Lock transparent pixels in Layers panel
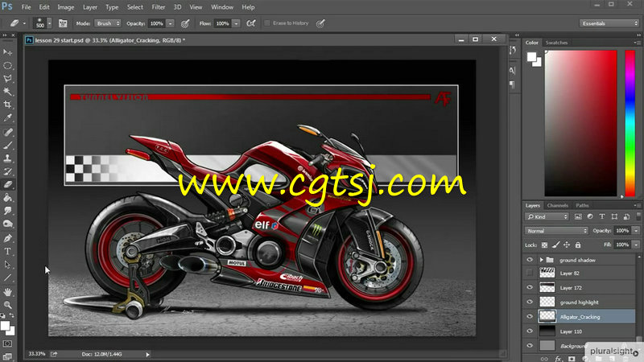Viewport: 644px width, 362px height. (544, 245)
